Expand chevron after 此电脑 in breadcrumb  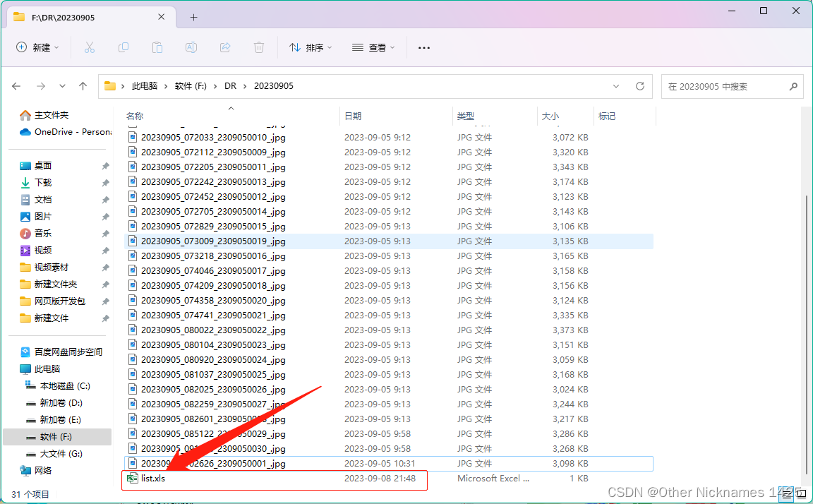pyautogui.click(x=166, y=87)
